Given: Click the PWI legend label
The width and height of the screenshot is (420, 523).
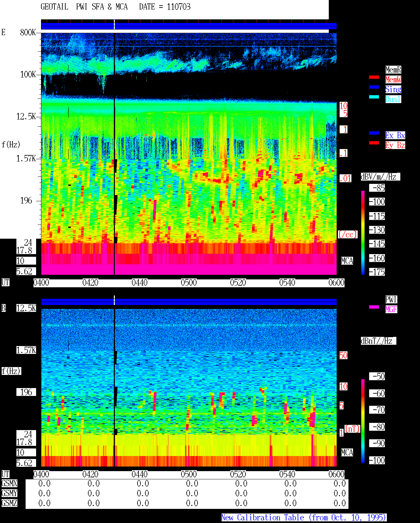Looking at the screenshot, I should tap(391, 299).
